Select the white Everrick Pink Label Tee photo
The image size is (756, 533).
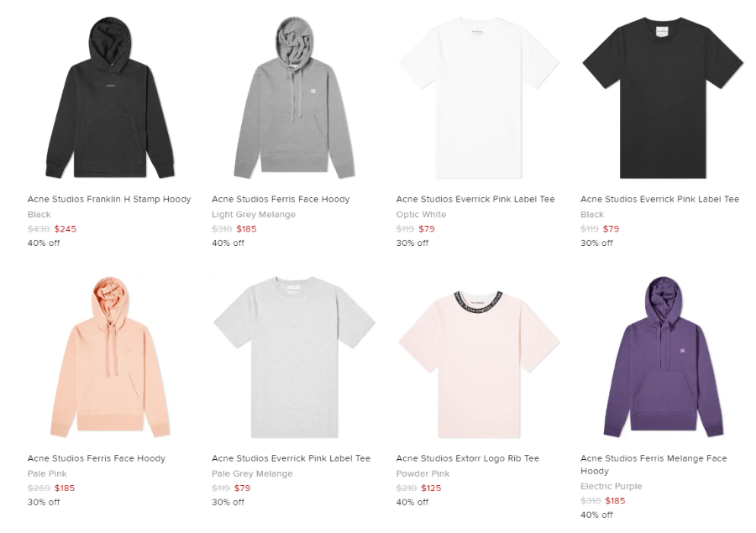pyautogui.click(x=479, y=98)
